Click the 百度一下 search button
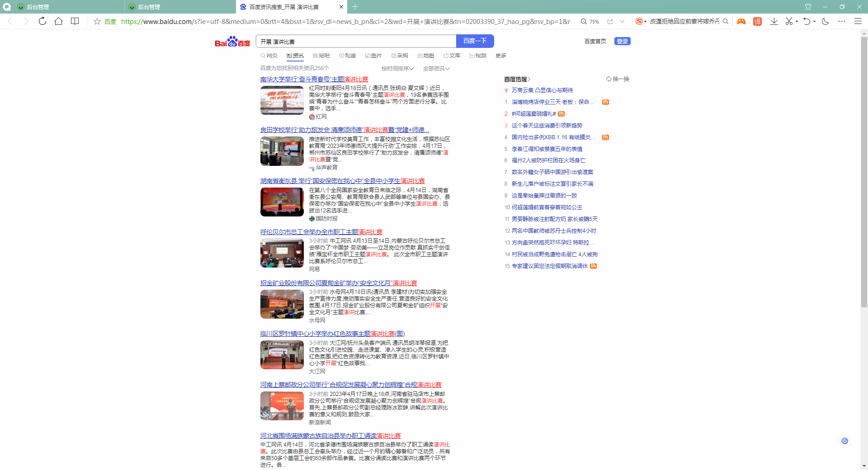This screenshot has height=470, width=868. 475,41
